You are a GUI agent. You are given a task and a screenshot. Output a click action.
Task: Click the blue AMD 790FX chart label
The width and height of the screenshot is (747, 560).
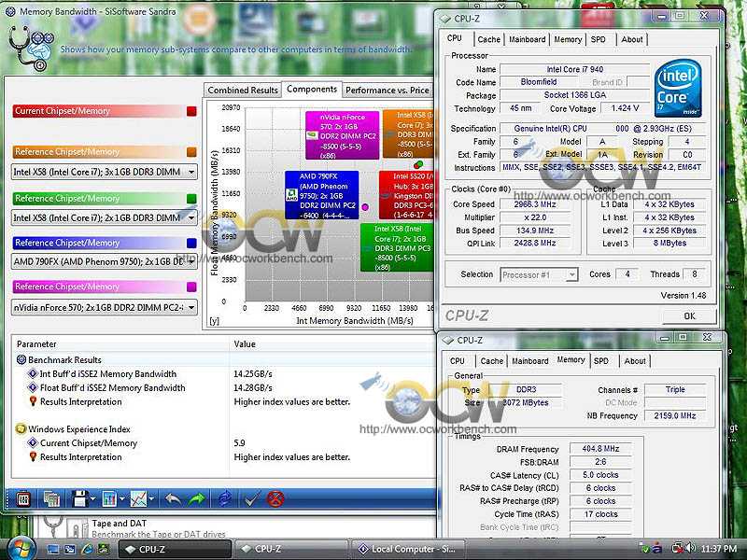[x=321, y=195]
